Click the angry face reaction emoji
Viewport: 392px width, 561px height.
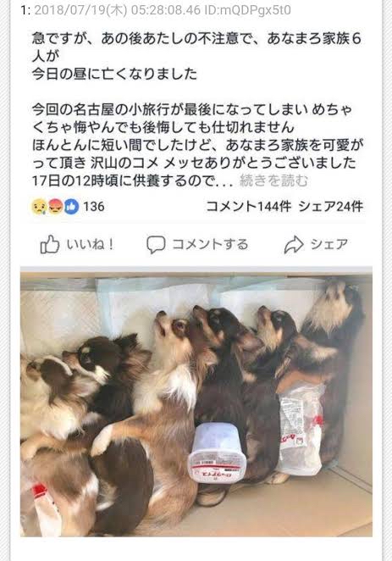55,207
